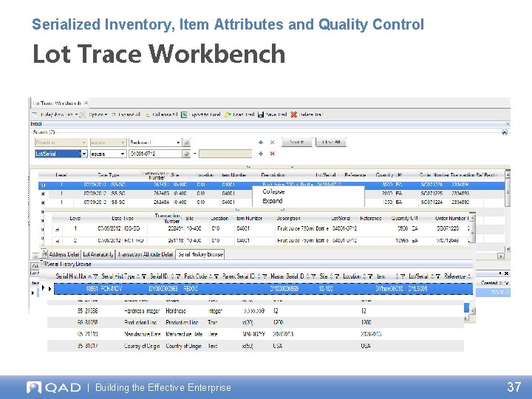Click the Hide/Show Tabs toolbar icon
This screenshot has width=532, height=399.
(34, 115)
